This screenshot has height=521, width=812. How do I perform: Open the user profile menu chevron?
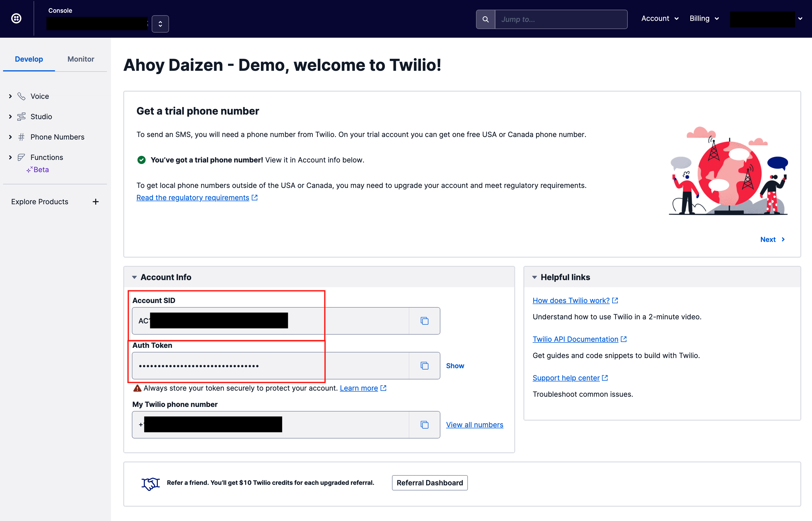pyautogui.click(x=800, y=19)
